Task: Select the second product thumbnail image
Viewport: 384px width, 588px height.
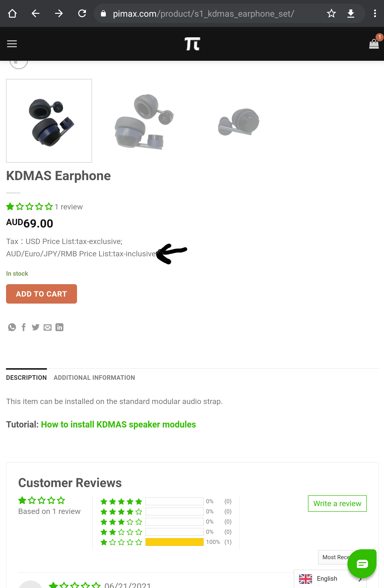Action: pyautogui.click(x=144, y=121)
